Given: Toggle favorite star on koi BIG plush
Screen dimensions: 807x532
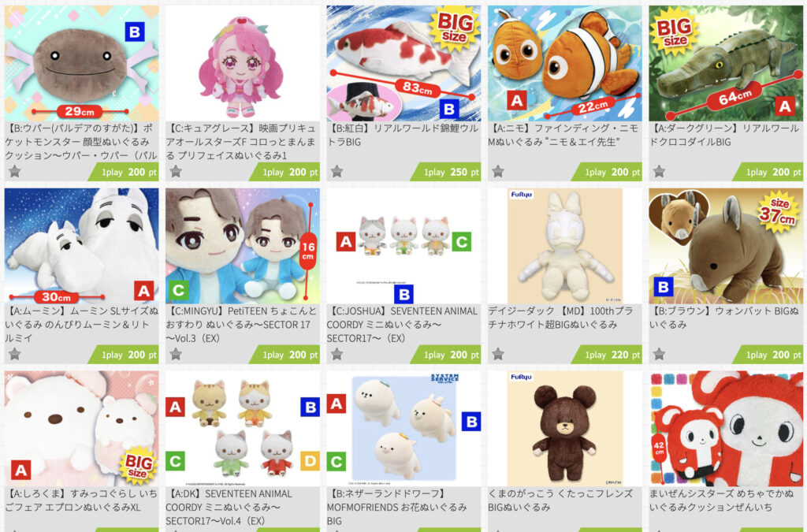Looking at the screenshot, I should click(337, 171).
